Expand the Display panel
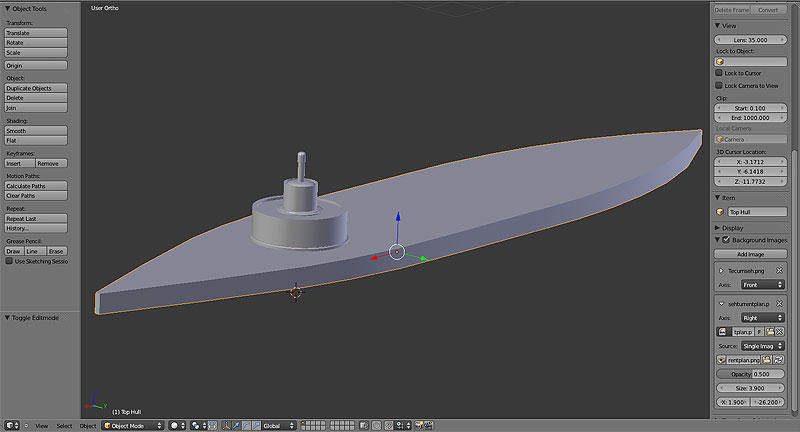Viewport: 800px width, 432px height. pyautogui.click(x=750, y=228)
